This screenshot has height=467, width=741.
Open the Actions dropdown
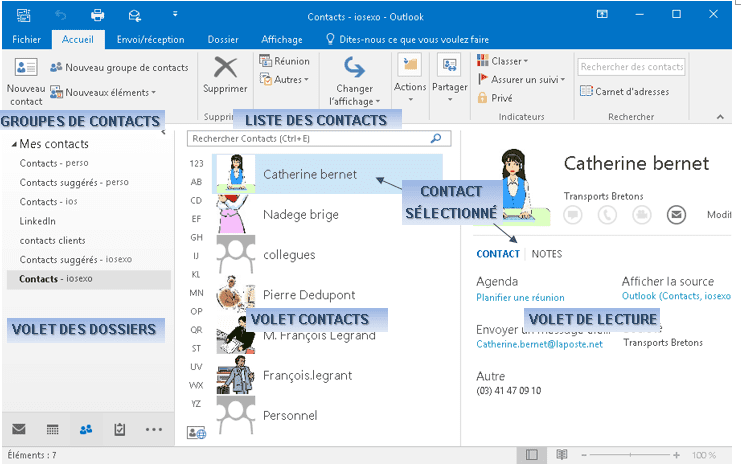[410, 78]
